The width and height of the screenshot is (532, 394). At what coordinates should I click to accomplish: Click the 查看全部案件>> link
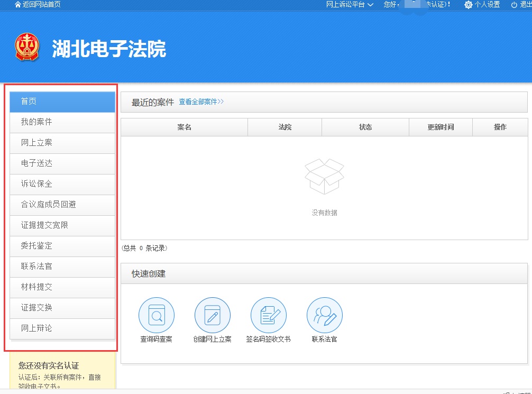(x=201, y=102)
